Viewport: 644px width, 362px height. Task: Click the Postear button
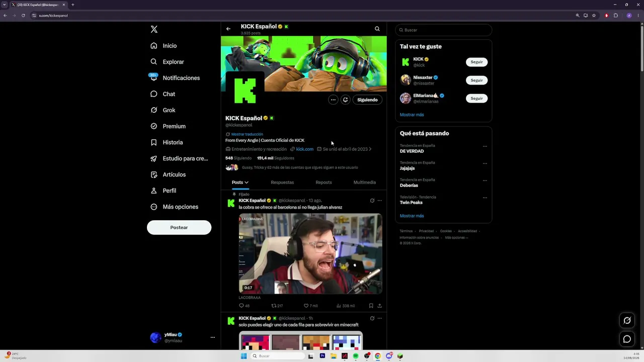pos(179,227)
